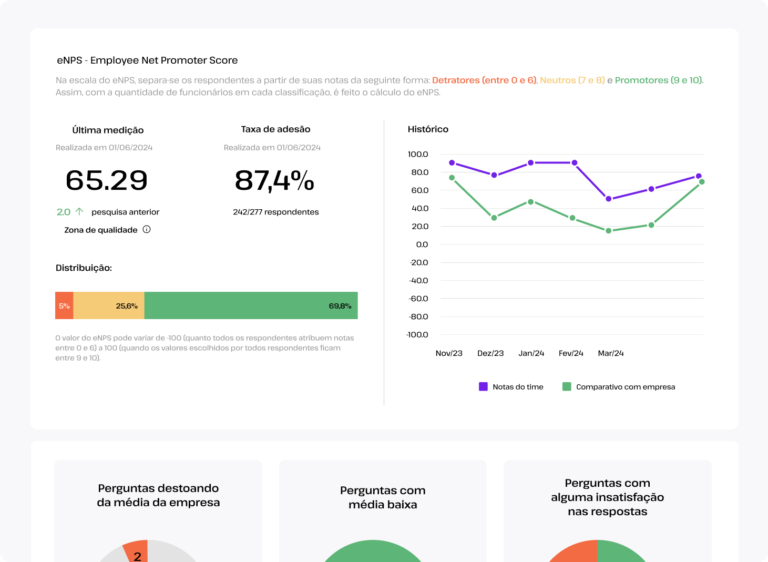The width and height of the screenshot is (768, 562).
Task: Click the green Fev/24 data point
Action: coord(573,218)
